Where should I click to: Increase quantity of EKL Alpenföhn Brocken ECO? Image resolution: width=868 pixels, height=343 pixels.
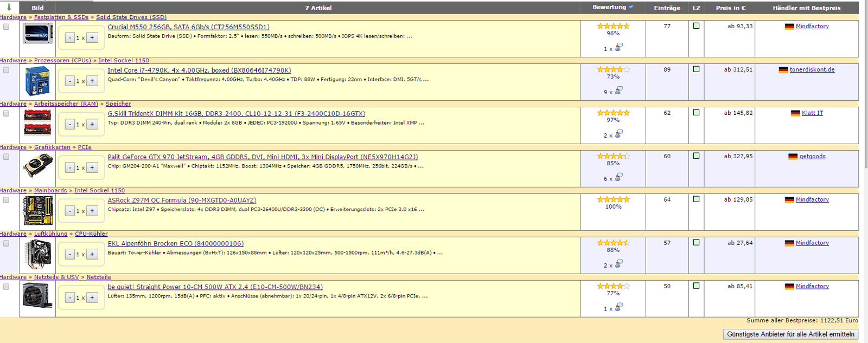[92, 254]
